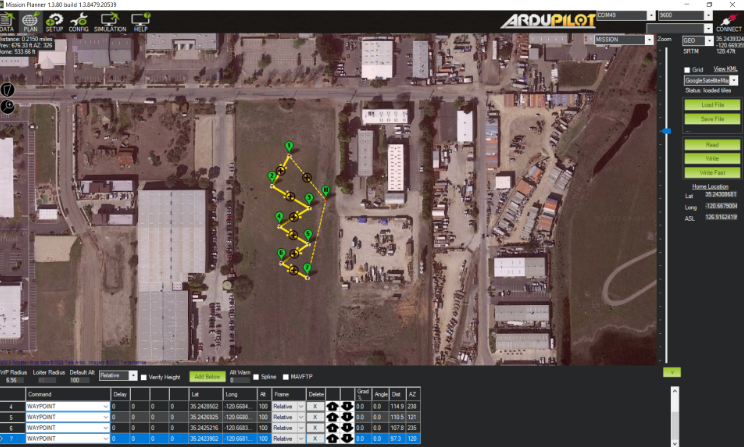The image size is (744, 447).
Task: Select green waypoint marker 7 on map
Action: point(307,269)
